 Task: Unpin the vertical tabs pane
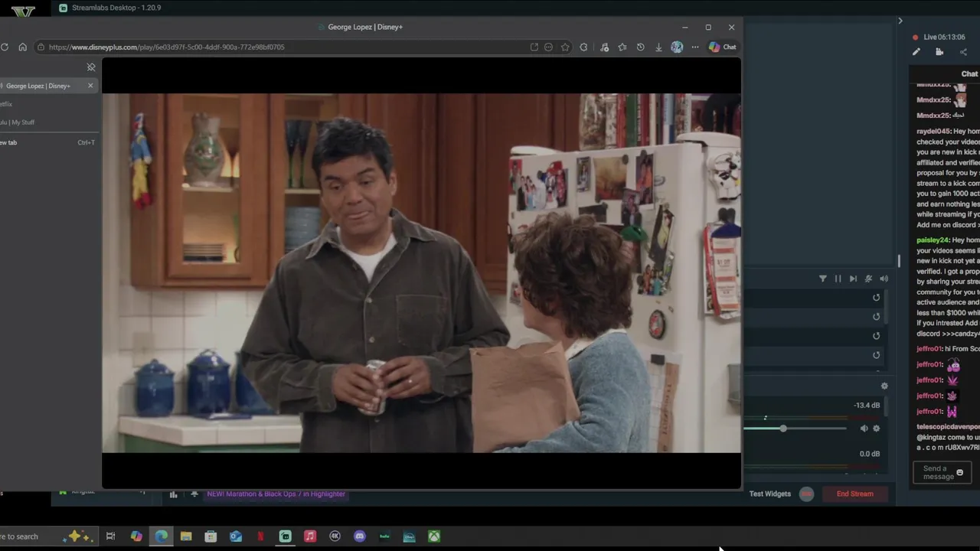pos(91,67)
